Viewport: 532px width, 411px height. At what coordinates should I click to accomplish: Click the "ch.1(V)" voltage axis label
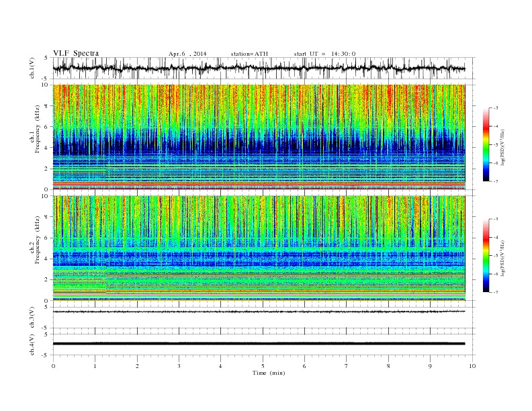[x=32, y=68]
